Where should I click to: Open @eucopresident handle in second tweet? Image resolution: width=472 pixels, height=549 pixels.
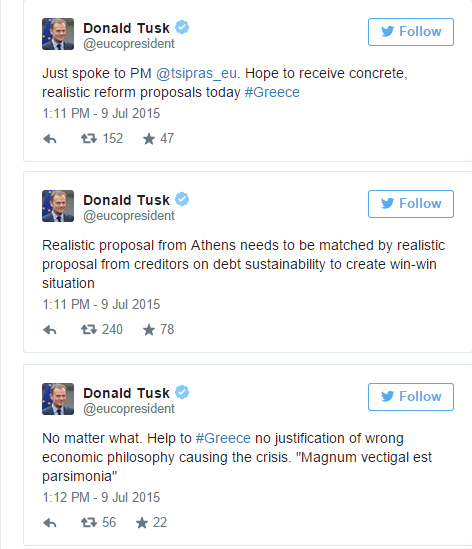129,216
